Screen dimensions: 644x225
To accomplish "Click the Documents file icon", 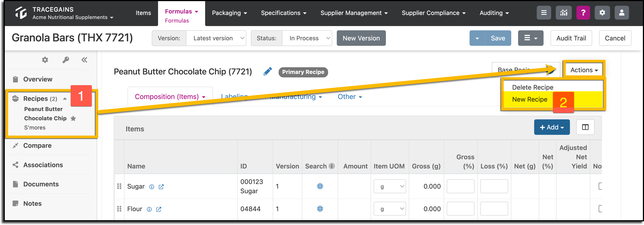I will click(x=16, y=184).
